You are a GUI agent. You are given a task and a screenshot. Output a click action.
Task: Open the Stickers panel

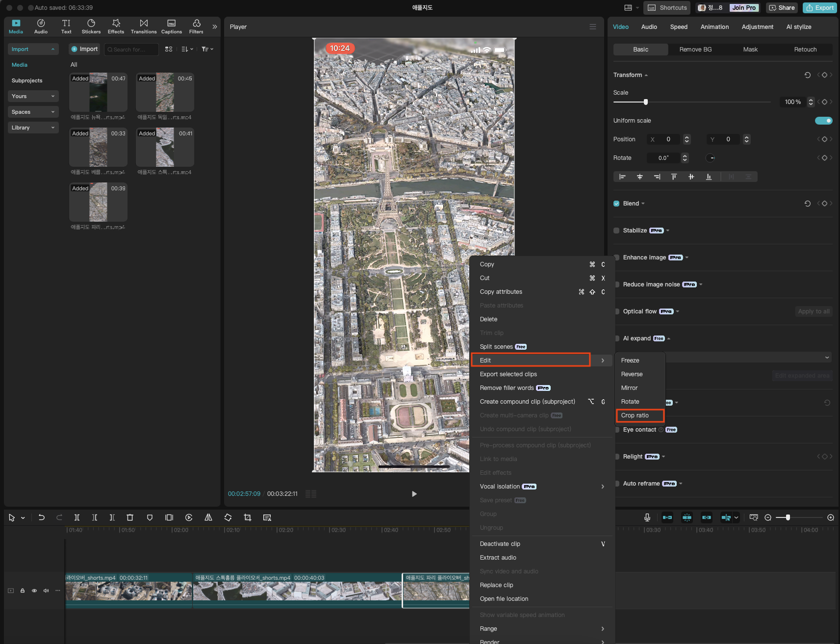[91, 26]
